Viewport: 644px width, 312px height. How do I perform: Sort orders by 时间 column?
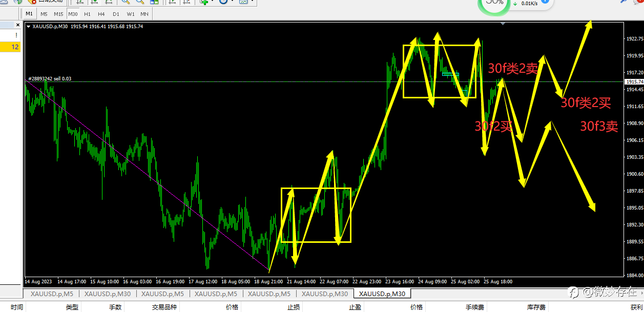click(x=17, y=307)
